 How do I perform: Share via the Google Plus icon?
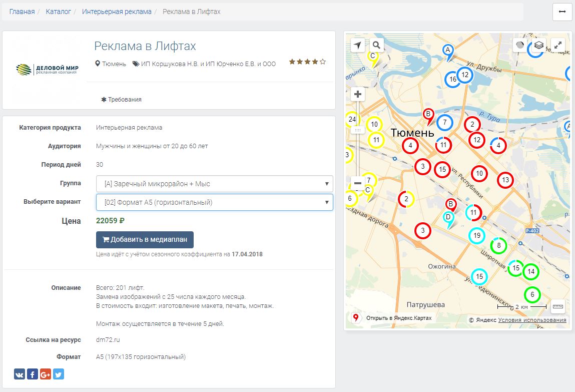tap(46, 374)
